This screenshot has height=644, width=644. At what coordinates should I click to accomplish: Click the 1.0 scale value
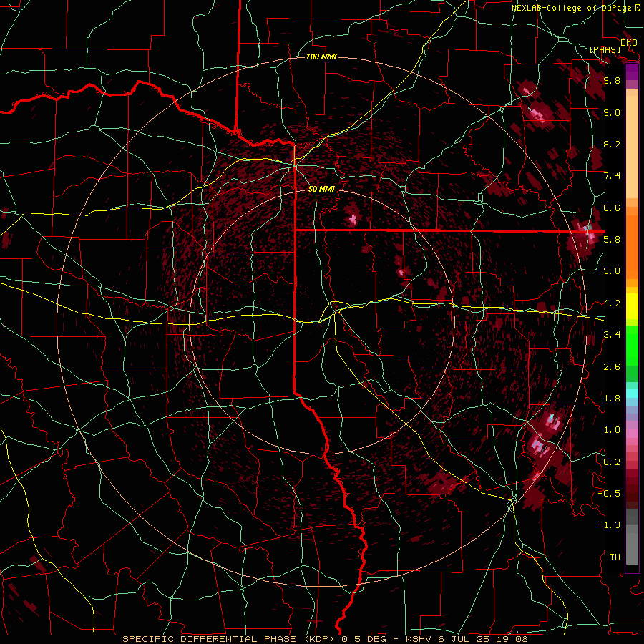pos(612,430)
